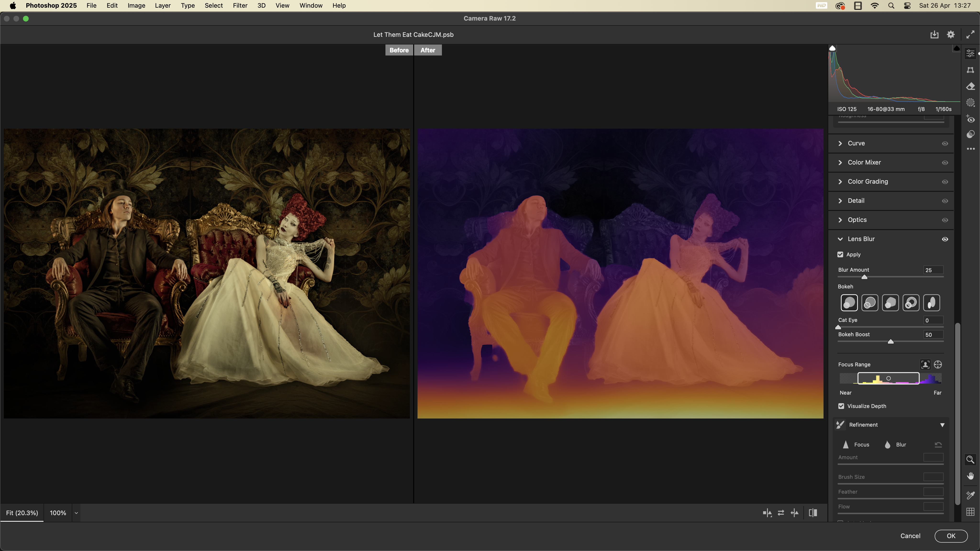The image size is (980, 551).
Task: Select the Healing eraser tool icon
Action: point(970,87)
